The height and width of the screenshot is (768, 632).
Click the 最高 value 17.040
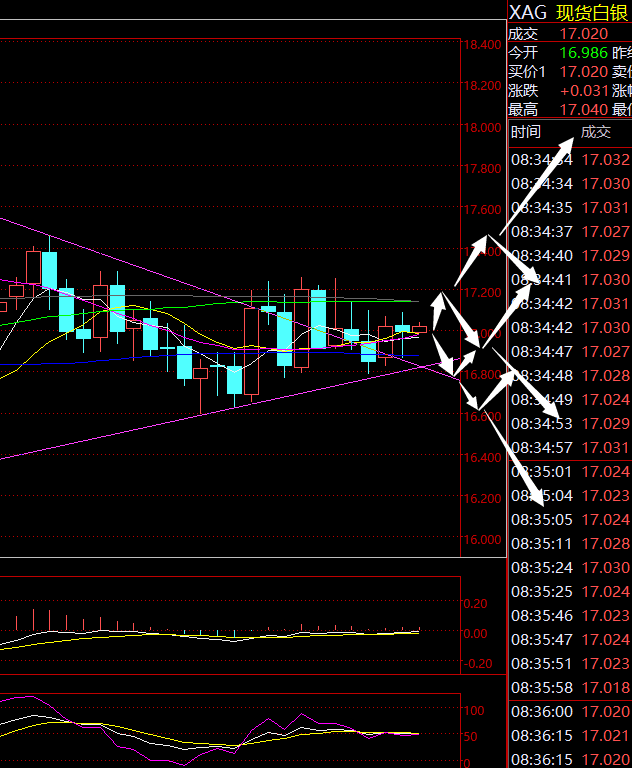pyautogui.click(x=583, y=110)
